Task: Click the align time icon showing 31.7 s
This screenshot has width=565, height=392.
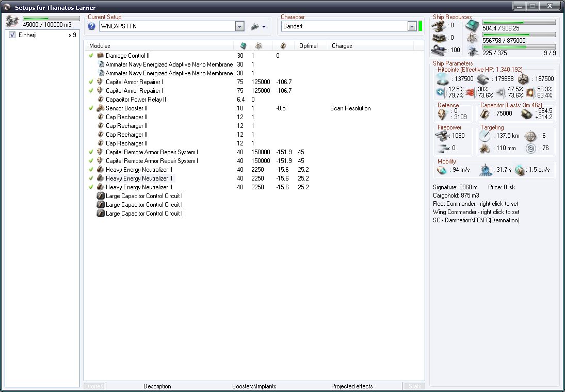Action: point(486,170)
